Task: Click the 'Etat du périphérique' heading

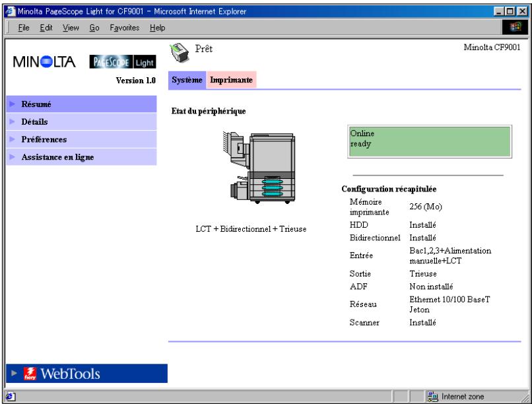Action: [209, 111]
